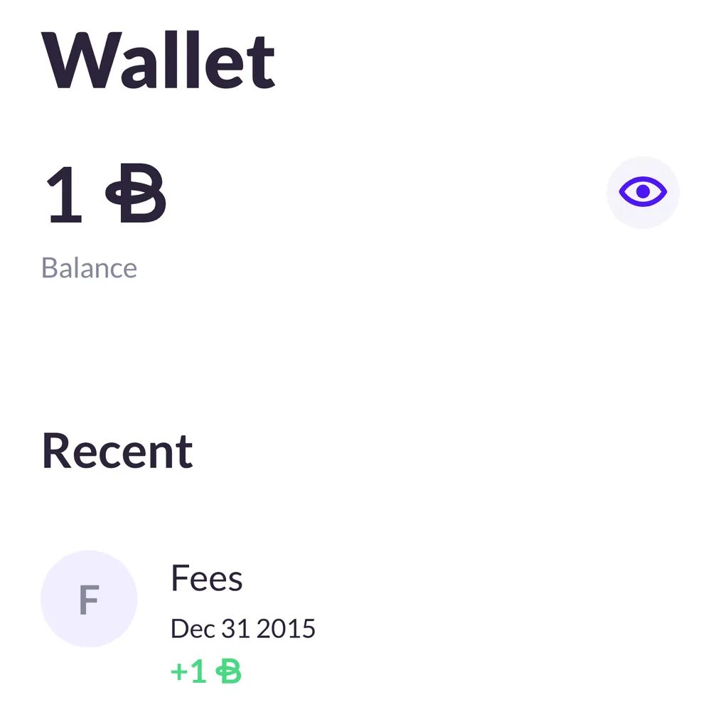Image resolution: width=728 pixels, height=707 pixels.
Task: Open the Fees transaction entry
Action: pyautogui.click(x=207, y=578)
